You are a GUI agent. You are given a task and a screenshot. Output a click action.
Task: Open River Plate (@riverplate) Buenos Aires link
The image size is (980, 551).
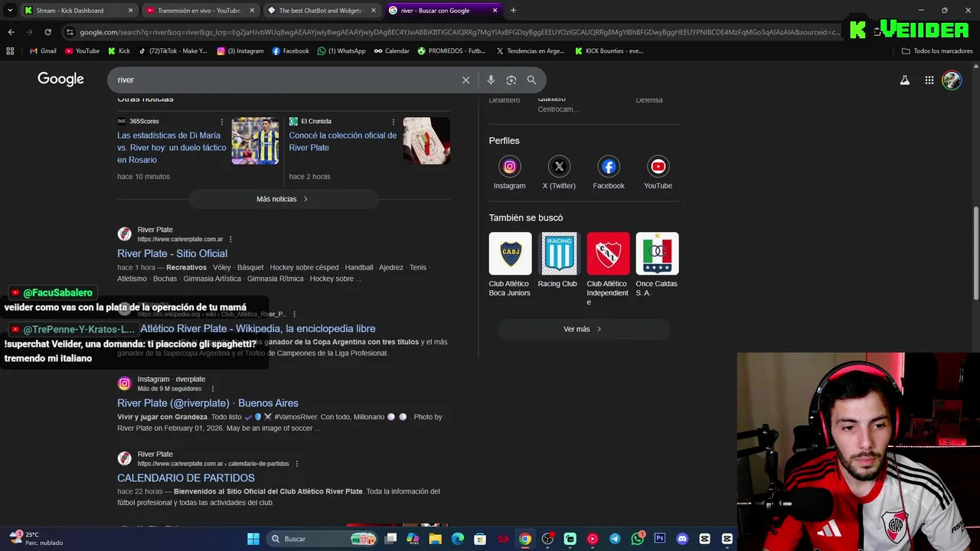click(207, 403)
